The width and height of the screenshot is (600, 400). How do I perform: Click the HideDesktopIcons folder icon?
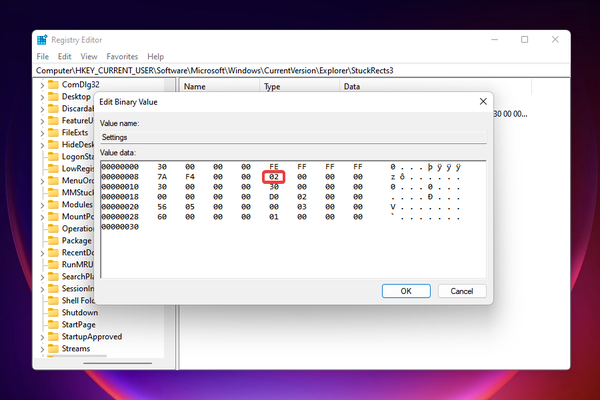(x=53, y=144)
